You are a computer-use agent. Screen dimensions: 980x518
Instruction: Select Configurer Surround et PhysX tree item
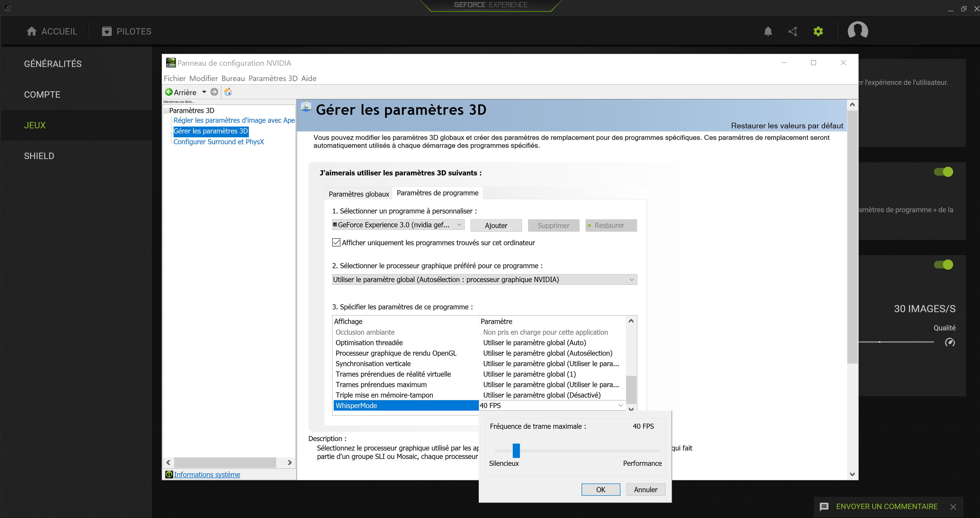pos(219,141)
